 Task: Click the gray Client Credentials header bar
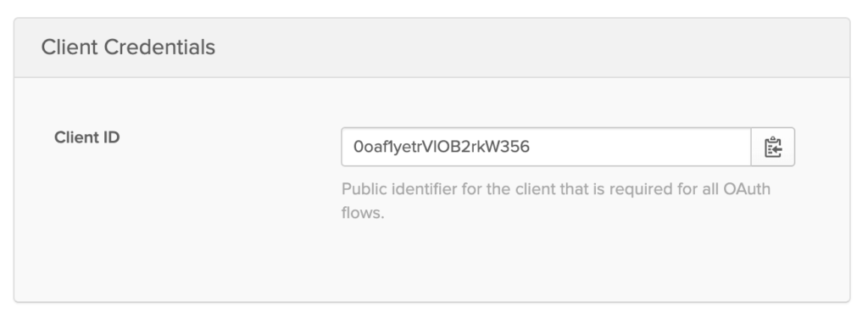[431, 47]
